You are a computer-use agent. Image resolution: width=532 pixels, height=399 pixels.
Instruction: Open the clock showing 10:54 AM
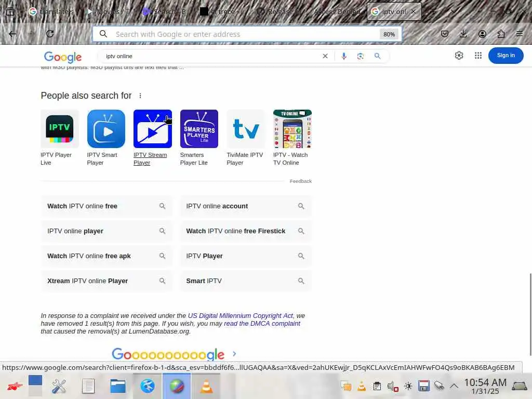click(485, 386)
